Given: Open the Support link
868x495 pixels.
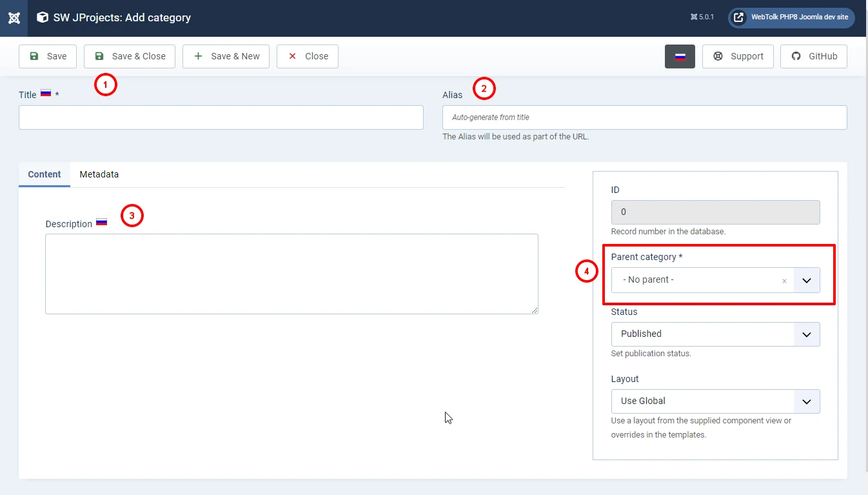Looking at the screenshot, I should click(x=738, y=56).
